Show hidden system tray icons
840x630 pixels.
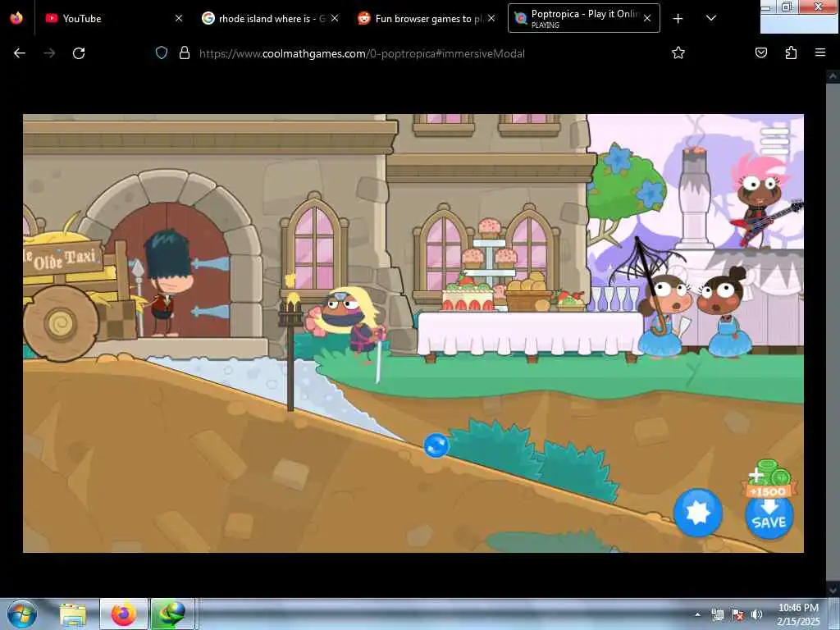point(697,614)
